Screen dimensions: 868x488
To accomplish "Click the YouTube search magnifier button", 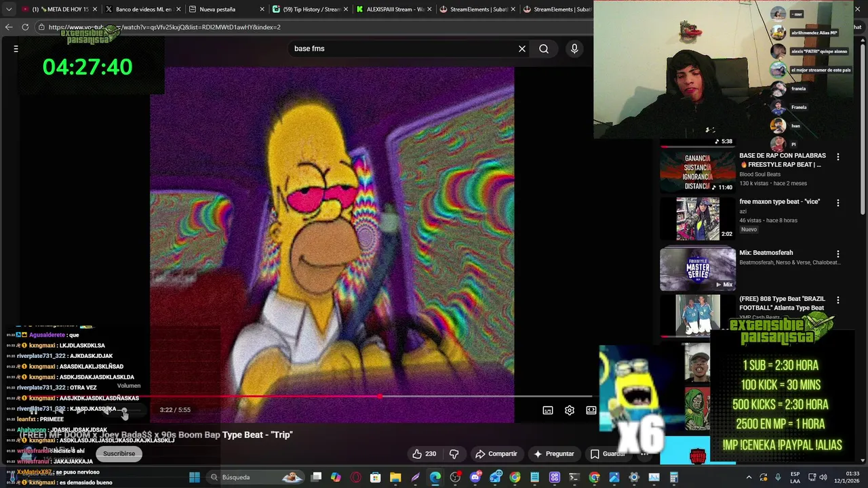I will [544, 49].
